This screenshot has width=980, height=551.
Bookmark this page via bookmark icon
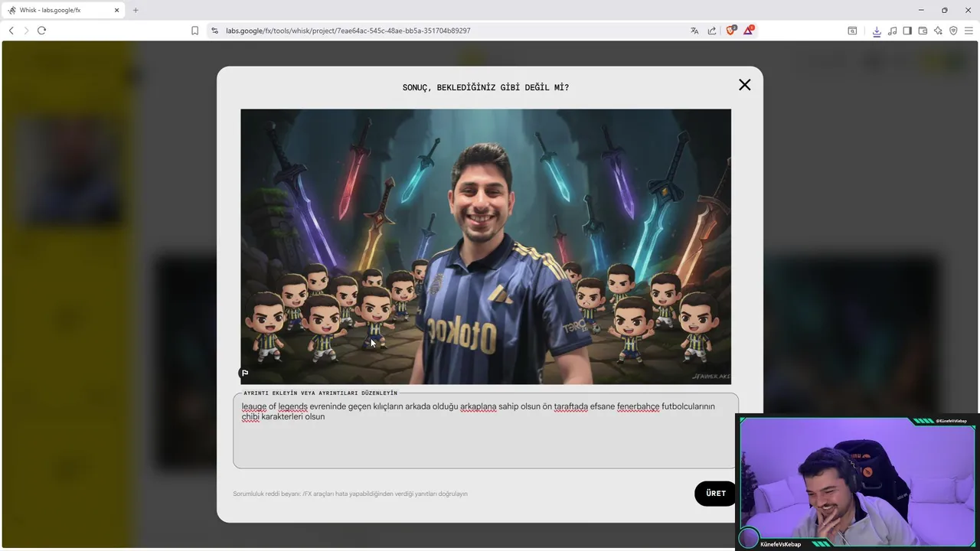[194, 31]
